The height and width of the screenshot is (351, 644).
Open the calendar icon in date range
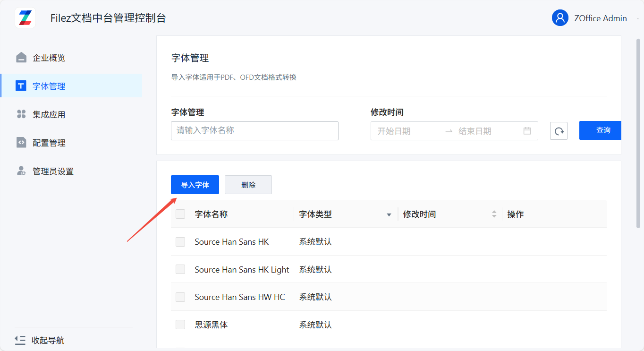click(527, 131)
